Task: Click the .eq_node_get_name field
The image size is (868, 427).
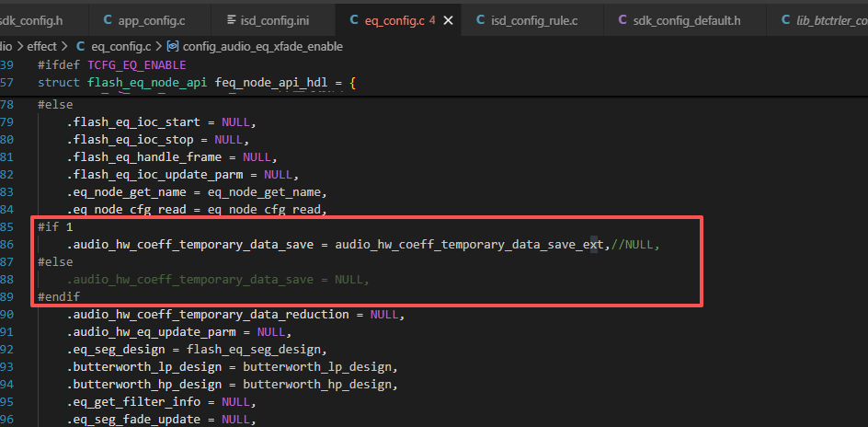Action: tap(126, 192)
